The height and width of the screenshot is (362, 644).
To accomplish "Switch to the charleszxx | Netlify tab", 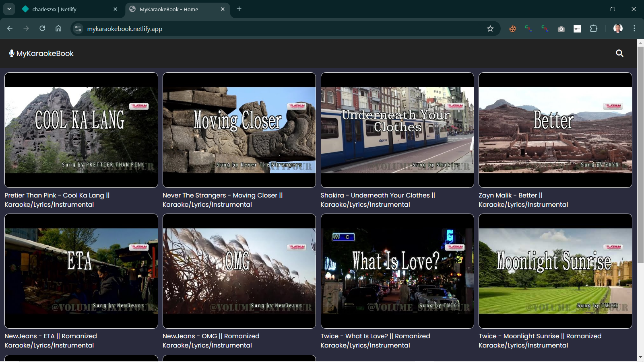I will click(x=70, y=9).
